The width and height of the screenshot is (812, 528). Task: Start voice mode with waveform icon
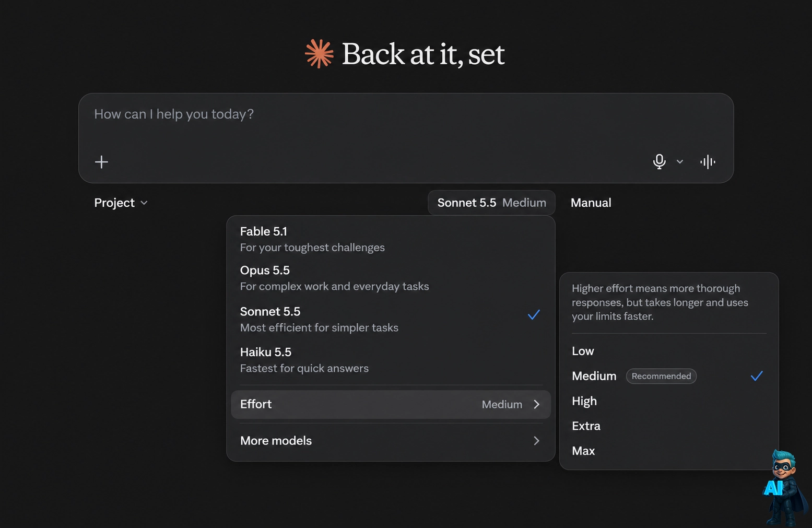point(708,162)
